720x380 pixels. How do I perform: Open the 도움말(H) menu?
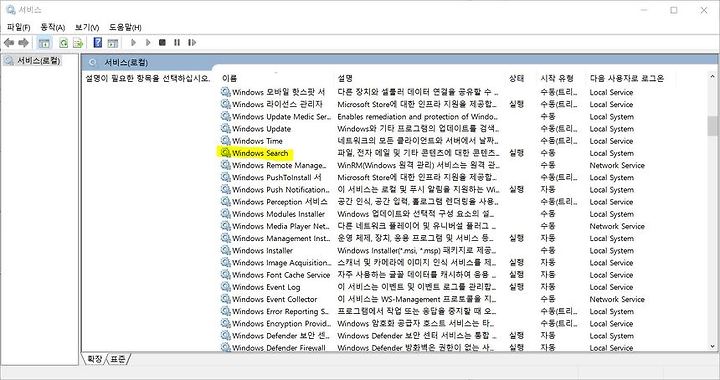125,28
